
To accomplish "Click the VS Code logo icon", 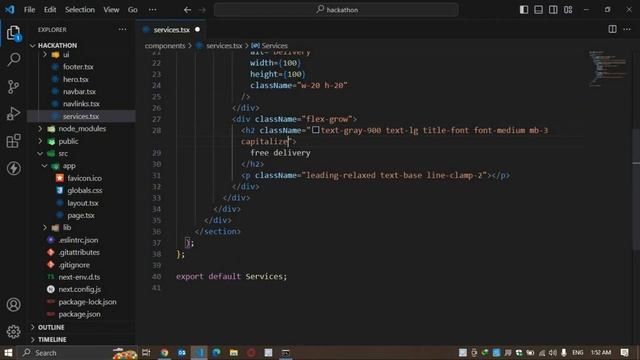I will [x=9, y=9].
